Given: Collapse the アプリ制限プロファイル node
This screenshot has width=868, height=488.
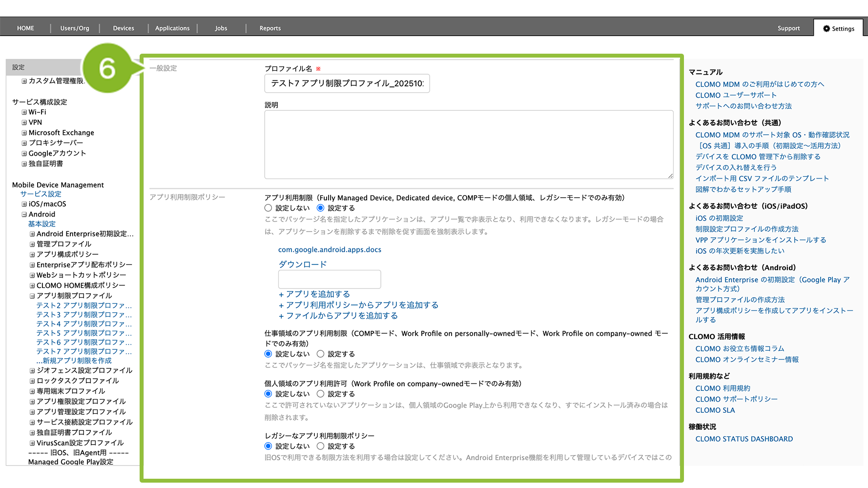Looking at the screenshot, I should 32,296.
